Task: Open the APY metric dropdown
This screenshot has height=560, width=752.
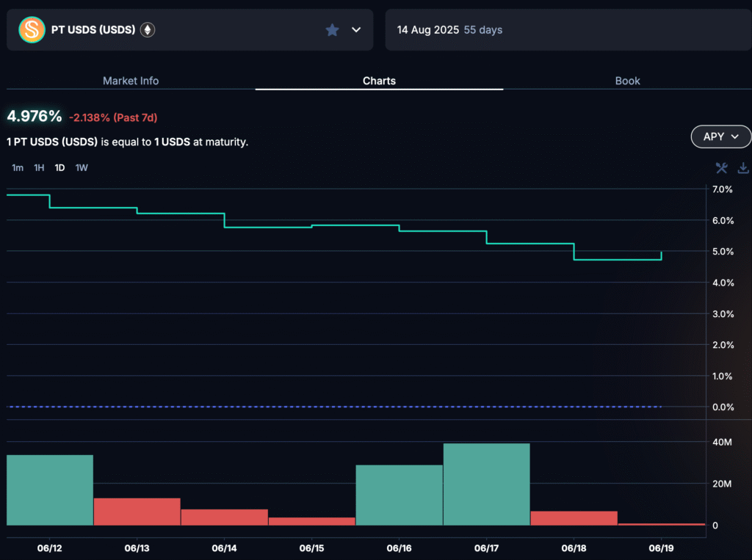Action: 721,137
